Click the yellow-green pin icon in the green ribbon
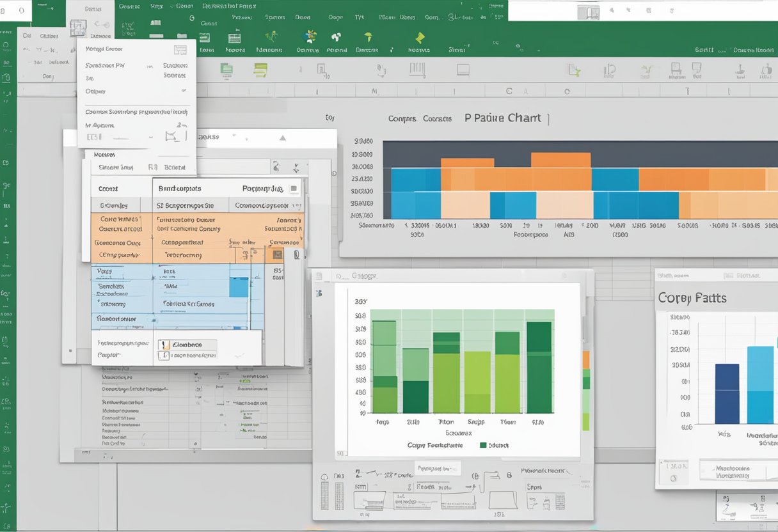Image resolution: width=778 pixels, height=532 pixels. pos(367,36)
